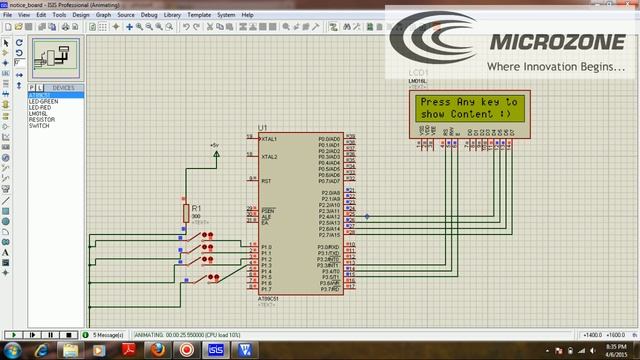640x360 pixels.
Task: Select the 2D Text 'A' tool
Action: [6, 252]
